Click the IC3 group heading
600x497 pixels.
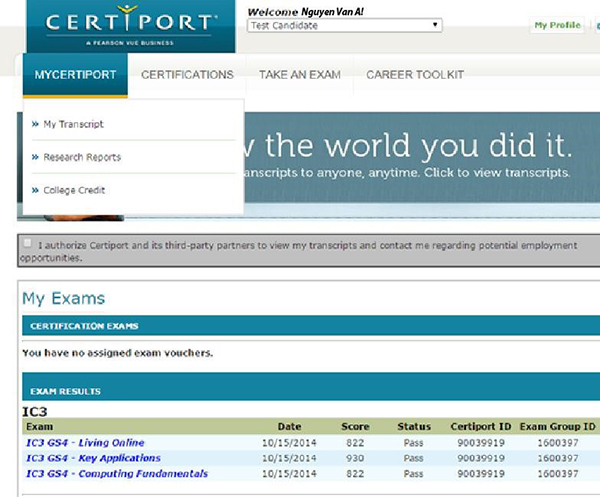pyautogui.click(x=35, y=412)
